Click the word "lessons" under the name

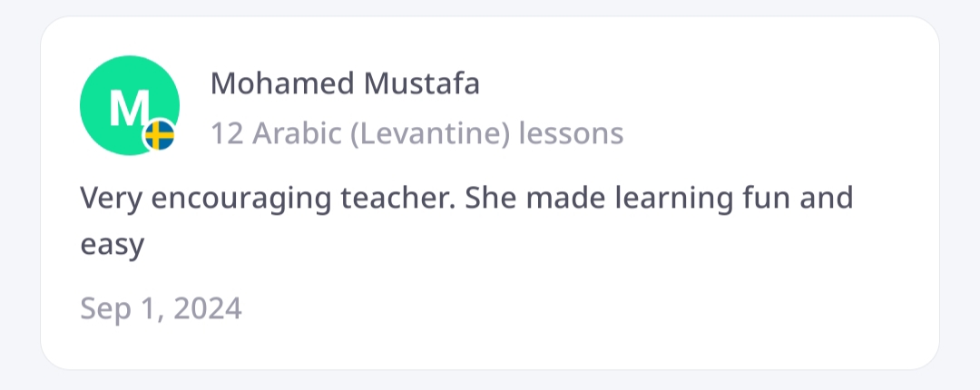pyautogui.click(x=570, y=134)
